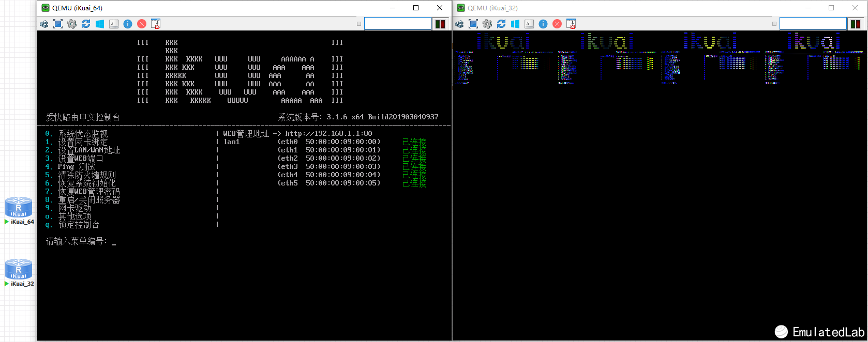Click Windows key icon in iKuai_32 toolbar
Viewport: 868px width, 342px height.
[x=515, y=24]
